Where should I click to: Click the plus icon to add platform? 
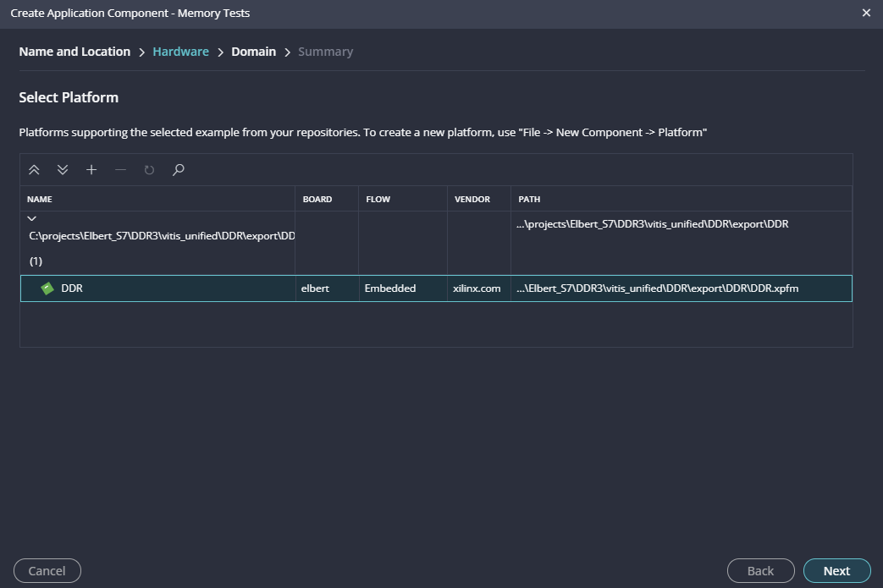click(91, 170)
